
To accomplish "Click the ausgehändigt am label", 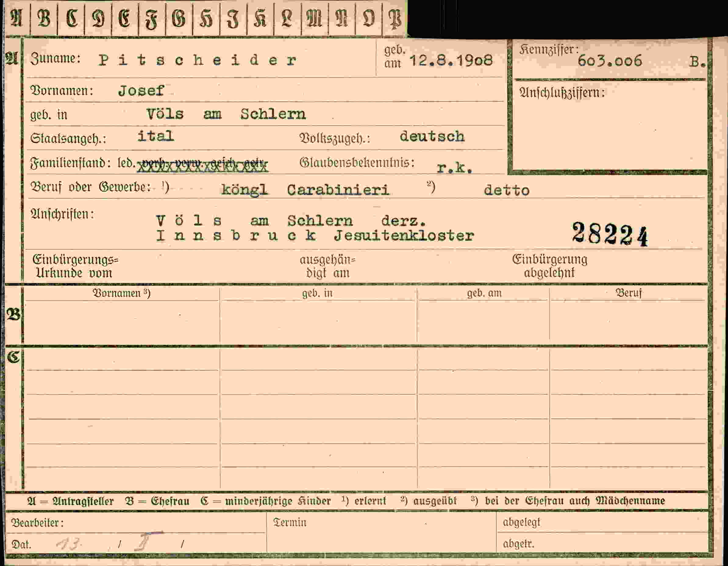I will (328, 266).
